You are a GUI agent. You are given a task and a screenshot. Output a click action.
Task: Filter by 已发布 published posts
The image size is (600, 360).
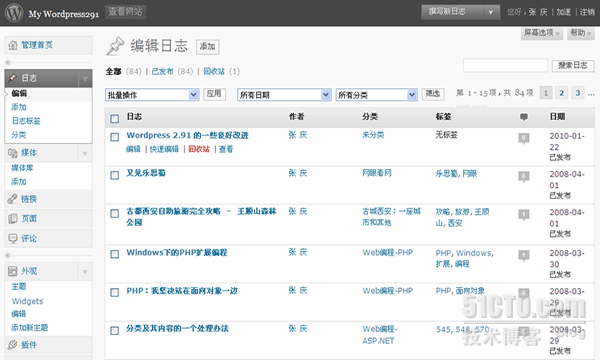click(x=162, y=72)
